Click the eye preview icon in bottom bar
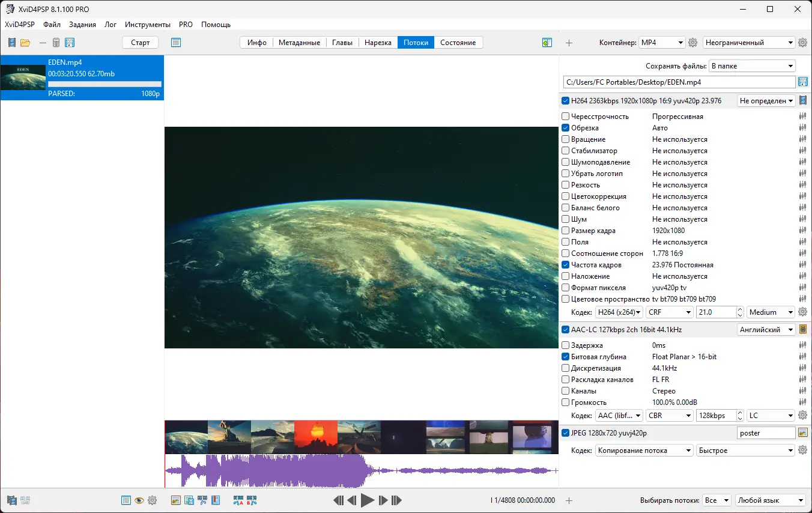Screen dimensions: 812x513 tap(139, 500)
